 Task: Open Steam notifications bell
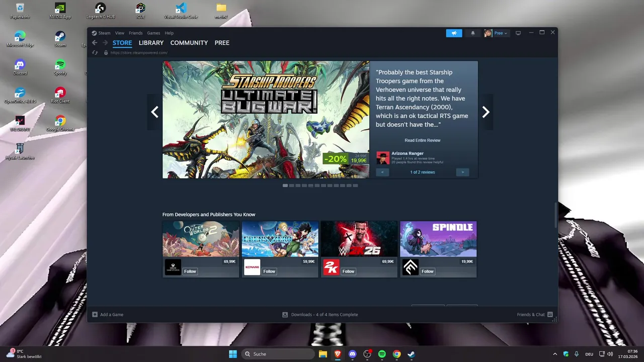(472, 33)
